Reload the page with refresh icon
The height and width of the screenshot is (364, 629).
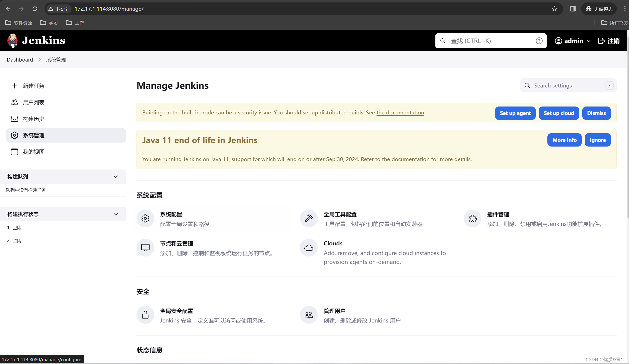[35, 9]
